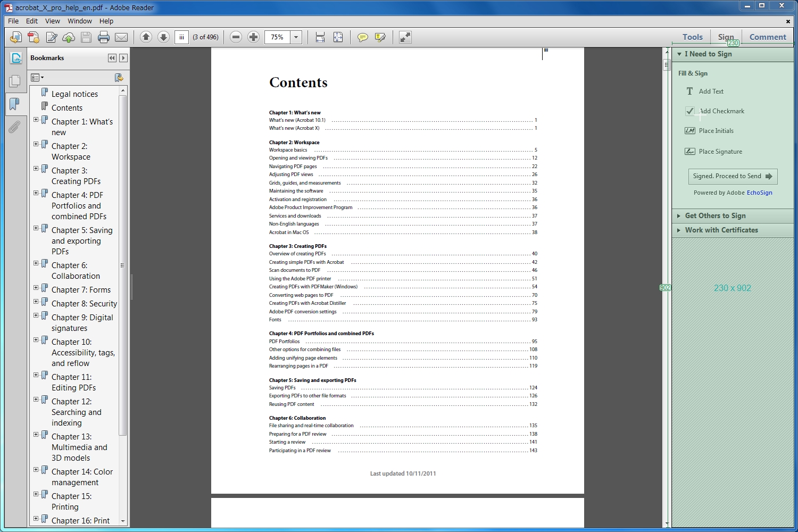
Task: Expand the Chapter 2: Workspace bookmark
Action: click(x=36, y=144)
